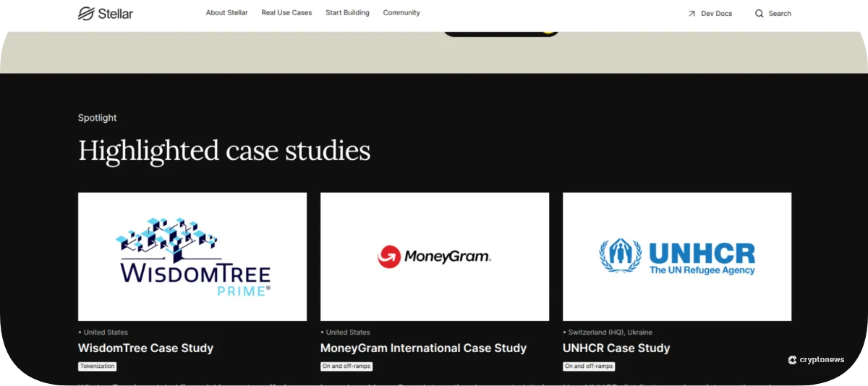Select On and off-ramps tag under UNHCR
This screenshot has height=386, width=868.
pyautogui.click(x=589, y=366)
